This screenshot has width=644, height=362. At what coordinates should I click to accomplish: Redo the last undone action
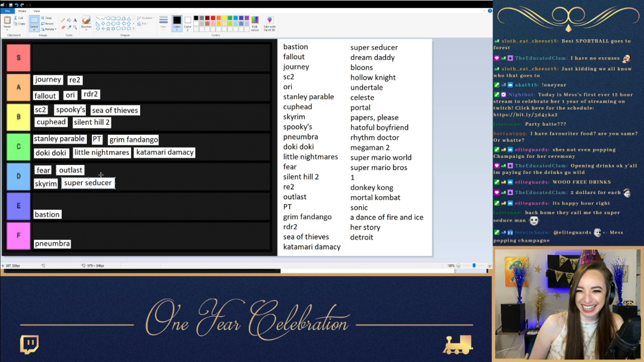22,5
